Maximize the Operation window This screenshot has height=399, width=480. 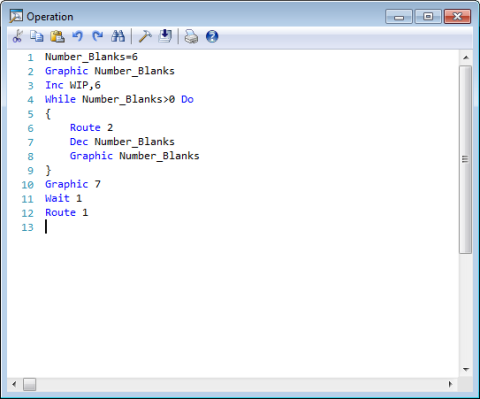pyautogui.click(x=428, y=16)
